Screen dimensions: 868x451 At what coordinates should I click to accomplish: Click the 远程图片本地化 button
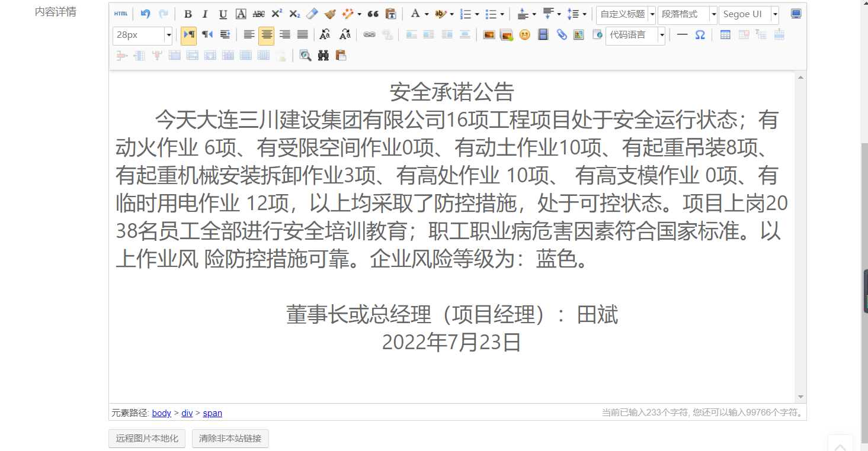click(x=147, y=439)
